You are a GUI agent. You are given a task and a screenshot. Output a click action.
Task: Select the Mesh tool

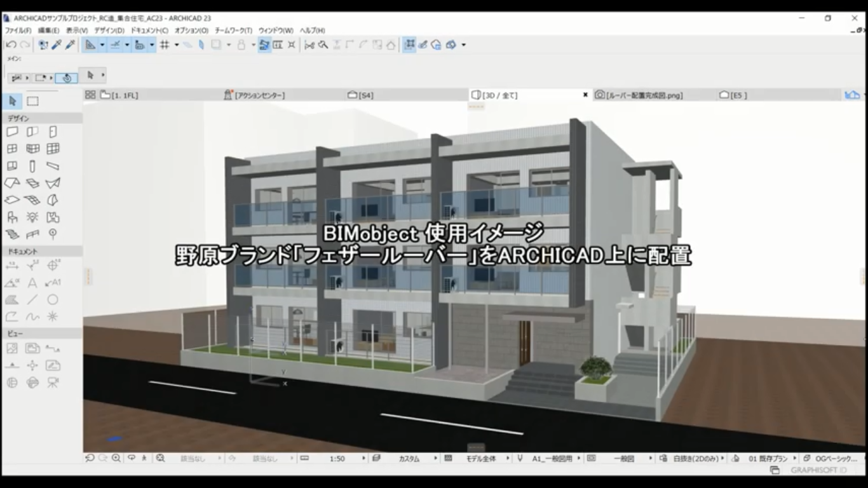coord(32,200)
